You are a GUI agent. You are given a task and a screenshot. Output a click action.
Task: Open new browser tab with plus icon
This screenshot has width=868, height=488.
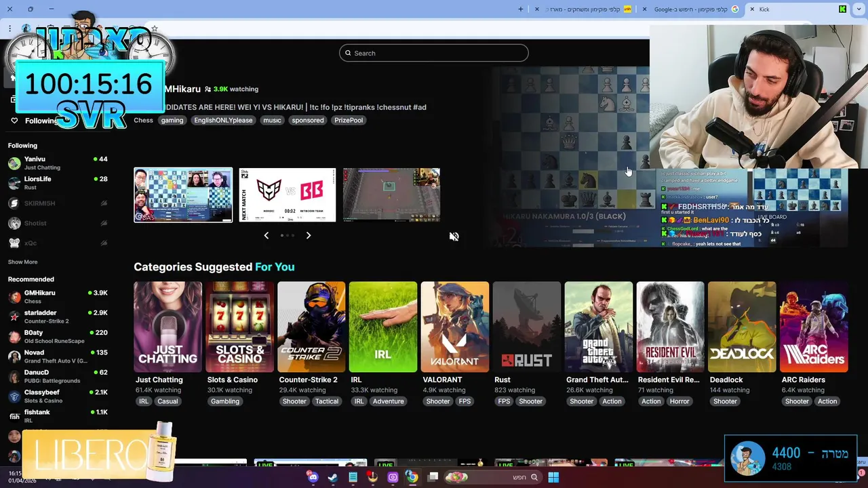(521, 9)
